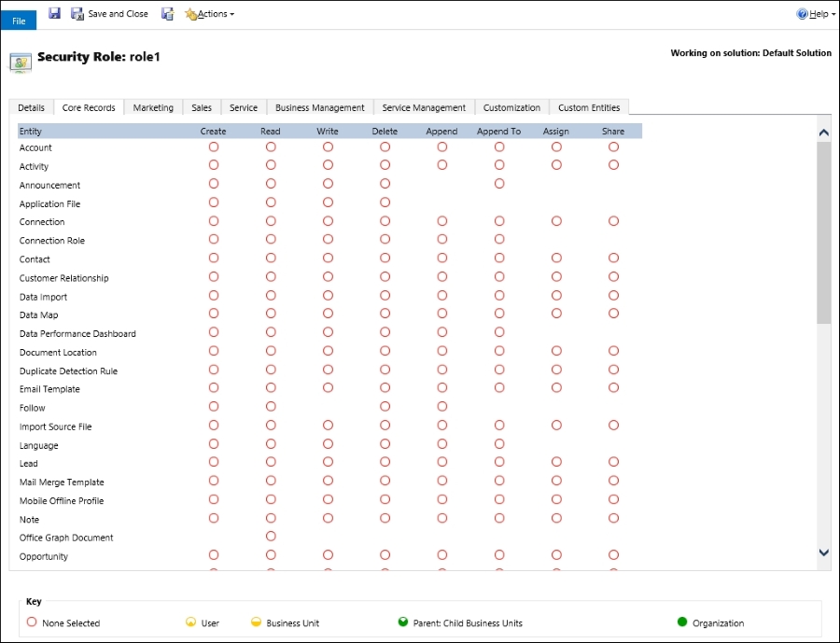Toggle Account Create privilege circle
This screenshot has height=643, width=840.
214,147
